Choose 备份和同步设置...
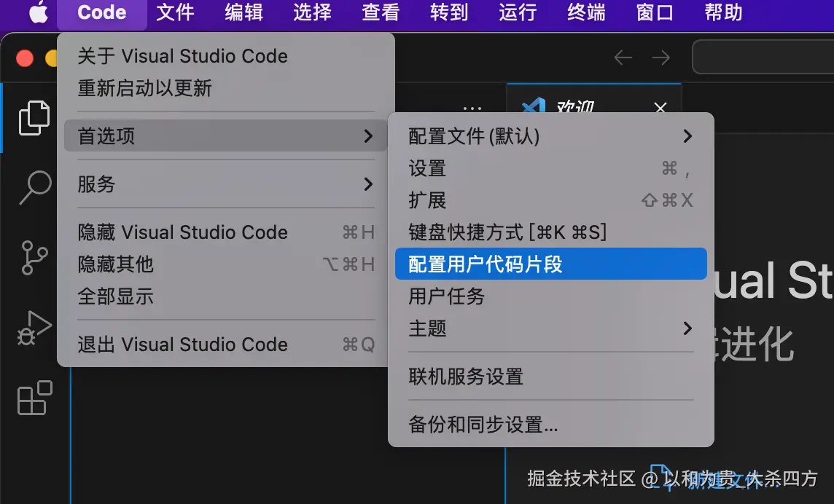The height and width of the screenshot is (504, 834). click(551, 425)
